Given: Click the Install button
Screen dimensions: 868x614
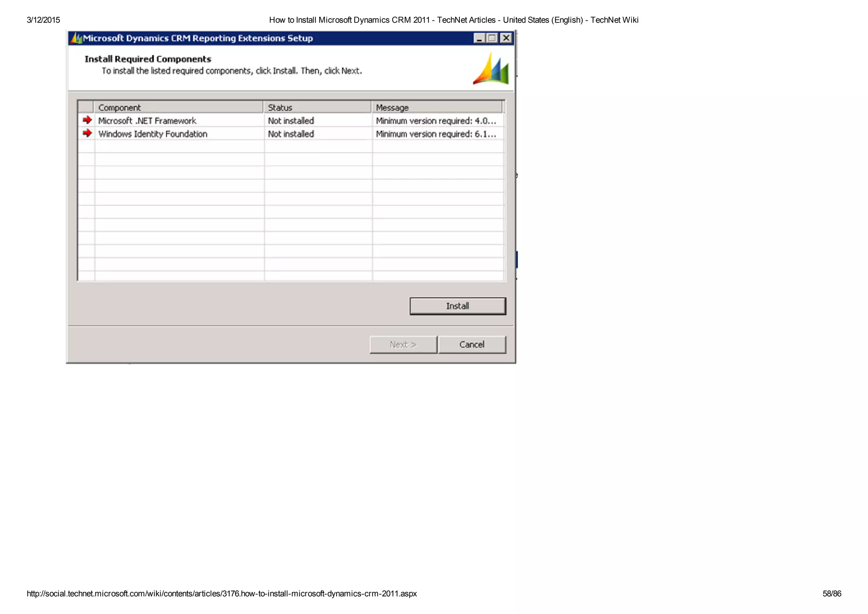Looking at the screenshot, I should tap(458, 306).
